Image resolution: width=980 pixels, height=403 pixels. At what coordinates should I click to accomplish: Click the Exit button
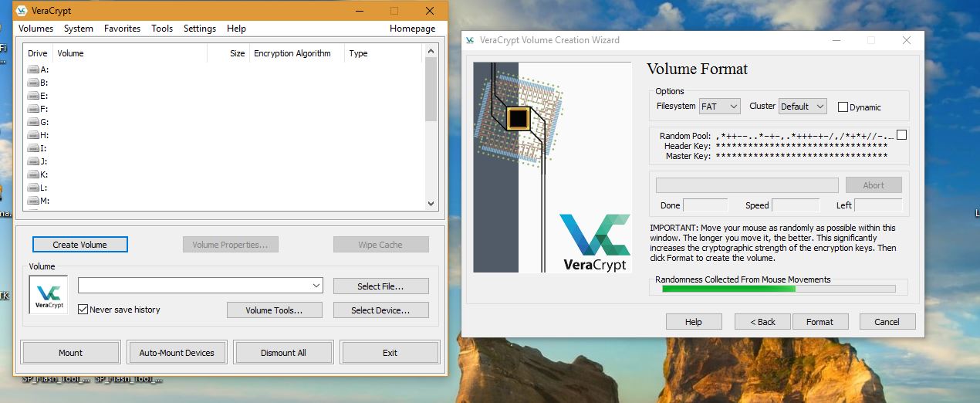[390, 353]
